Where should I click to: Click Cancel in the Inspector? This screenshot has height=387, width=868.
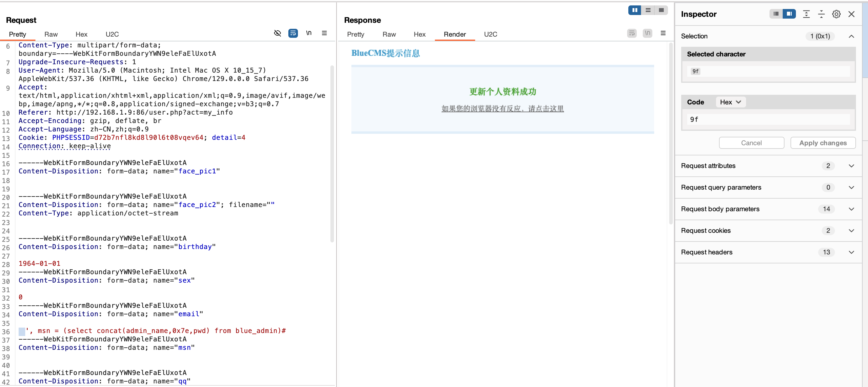(x=751, y=143)
